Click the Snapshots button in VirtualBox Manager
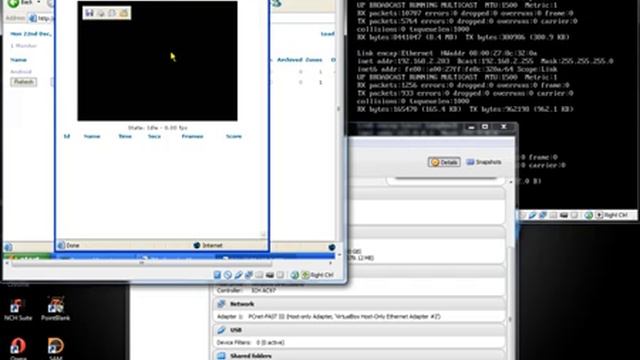640x360 pixels. [x=484, y=162]
